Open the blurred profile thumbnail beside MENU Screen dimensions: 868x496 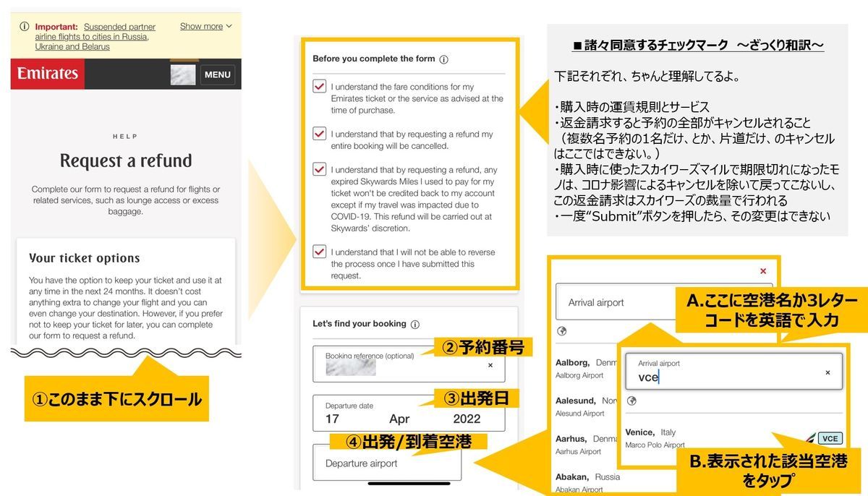click(x=183, y=74)
